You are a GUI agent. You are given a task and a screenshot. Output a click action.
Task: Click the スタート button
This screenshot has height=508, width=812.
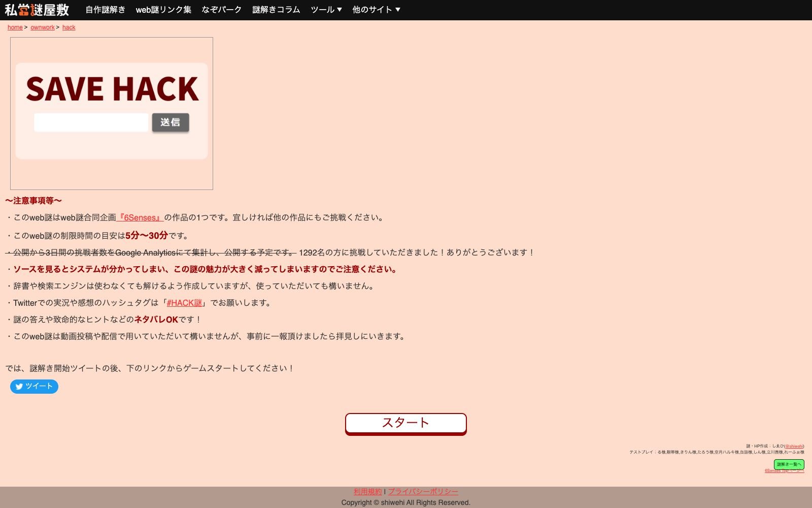pos(406,424)
